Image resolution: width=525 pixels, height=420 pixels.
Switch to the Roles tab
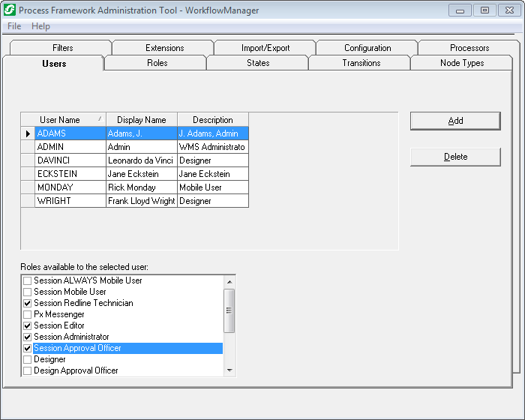[x=157, y=63]
